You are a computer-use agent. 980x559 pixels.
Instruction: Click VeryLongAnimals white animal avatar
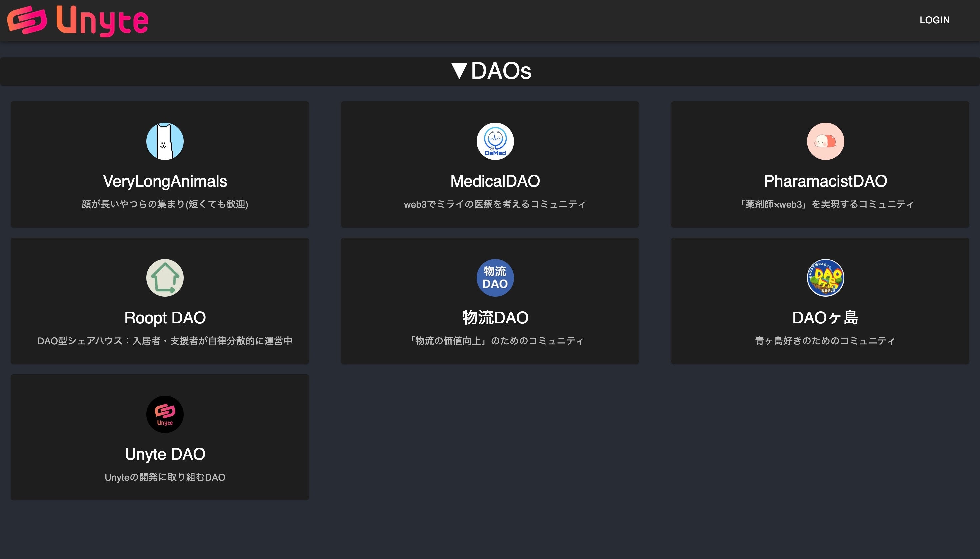[x=165, y=141]
